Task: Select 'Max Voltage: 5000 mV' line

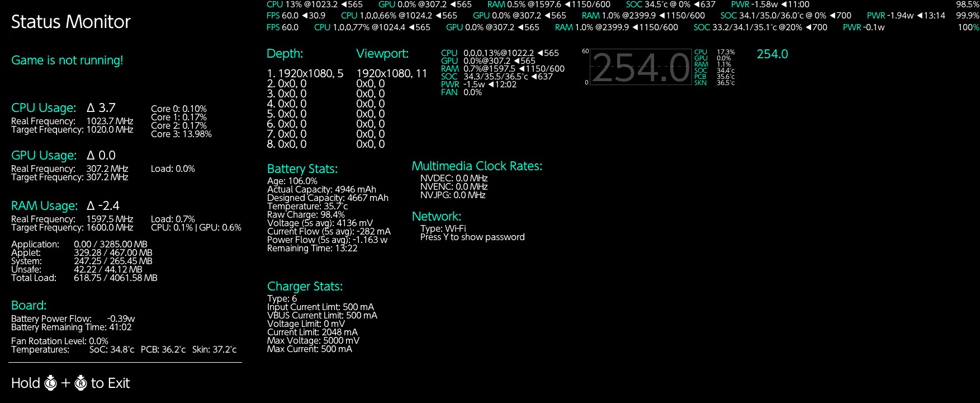Action: point(313,340)
